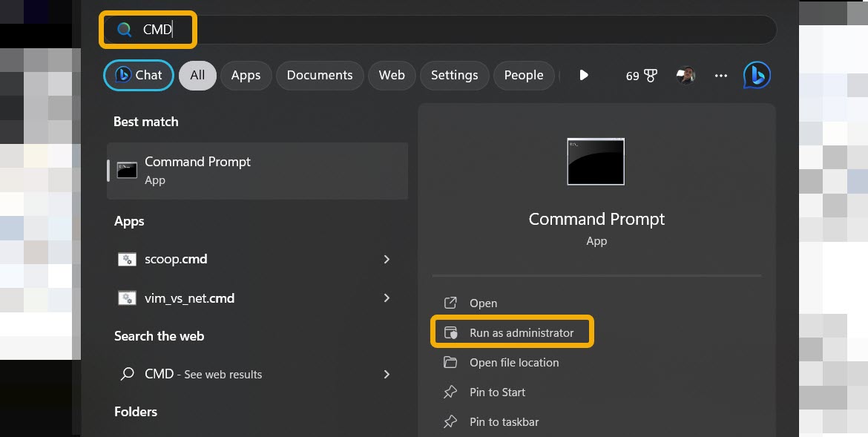868x437 pixels.
Task: Click the large Command Prompt preview icon
Action: pyautogui.click(x=596, y=161)
